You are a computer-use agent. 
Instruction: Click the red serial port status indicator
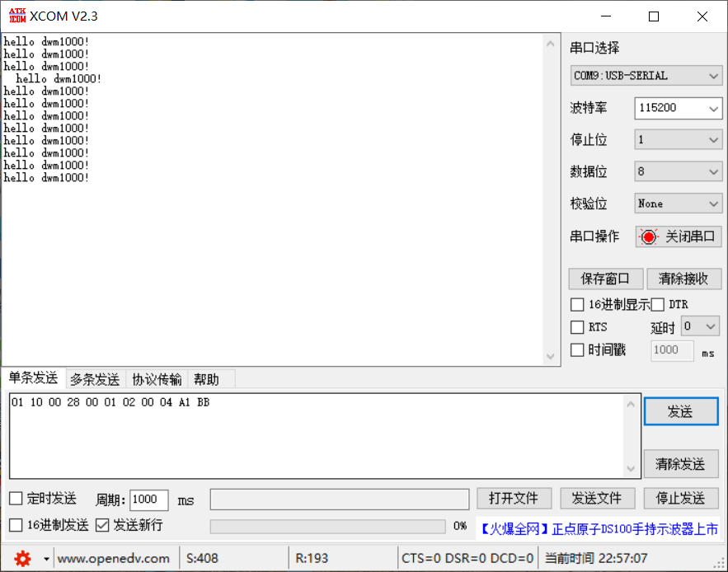click(x=649, y=237)
